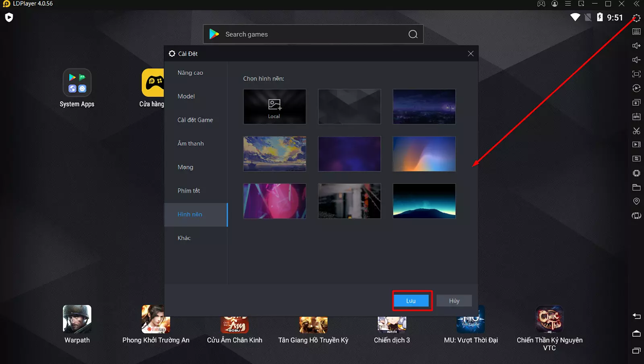Click the Search games input field
Screen dimensions: 644x364
[313, 34]
